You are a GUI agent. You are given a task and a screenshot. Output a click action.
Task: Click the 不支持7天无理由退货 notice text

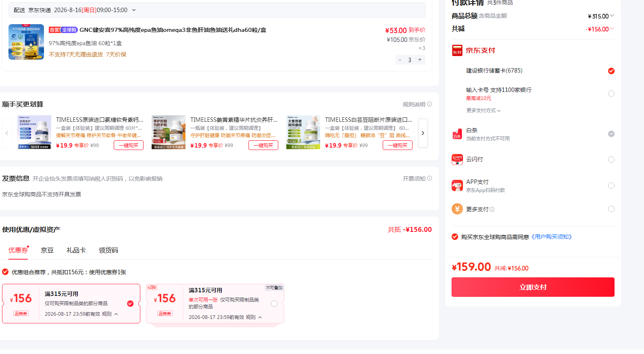[76, 54]
